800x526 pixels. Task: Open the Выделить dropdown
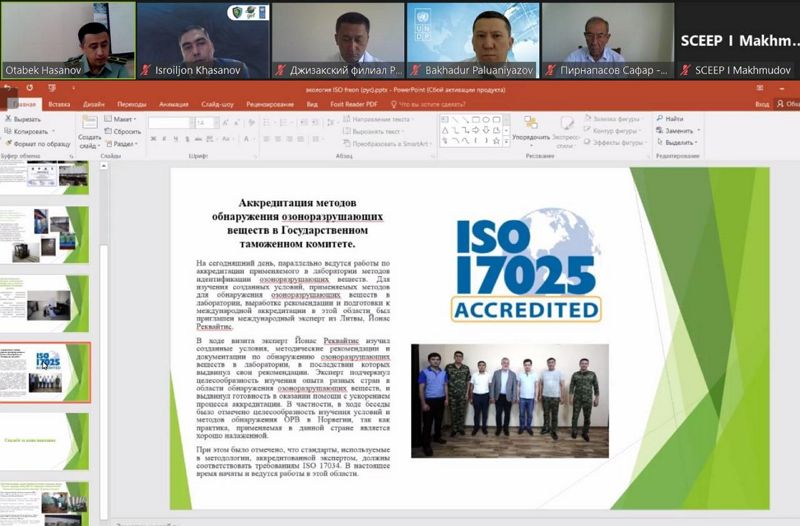coord(678,142)
